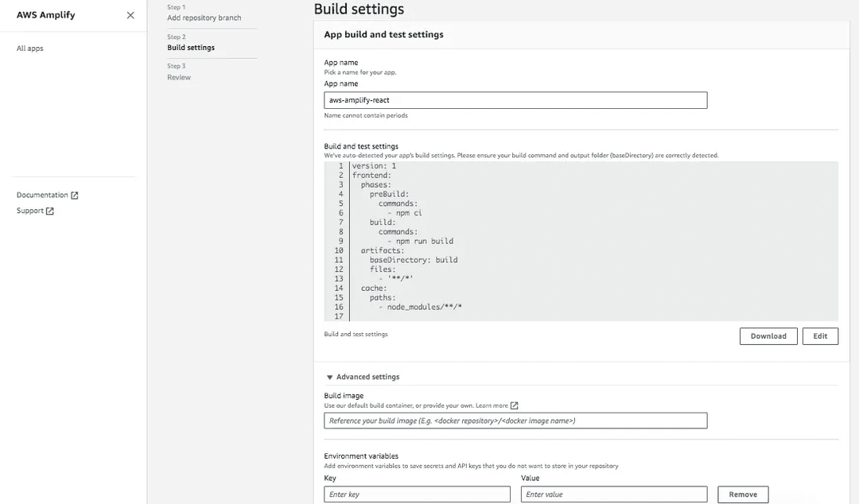Open the Support link in sidebar
Viewport: 859px width, 504px height.
pyautogui.click(x=30, y=211)
